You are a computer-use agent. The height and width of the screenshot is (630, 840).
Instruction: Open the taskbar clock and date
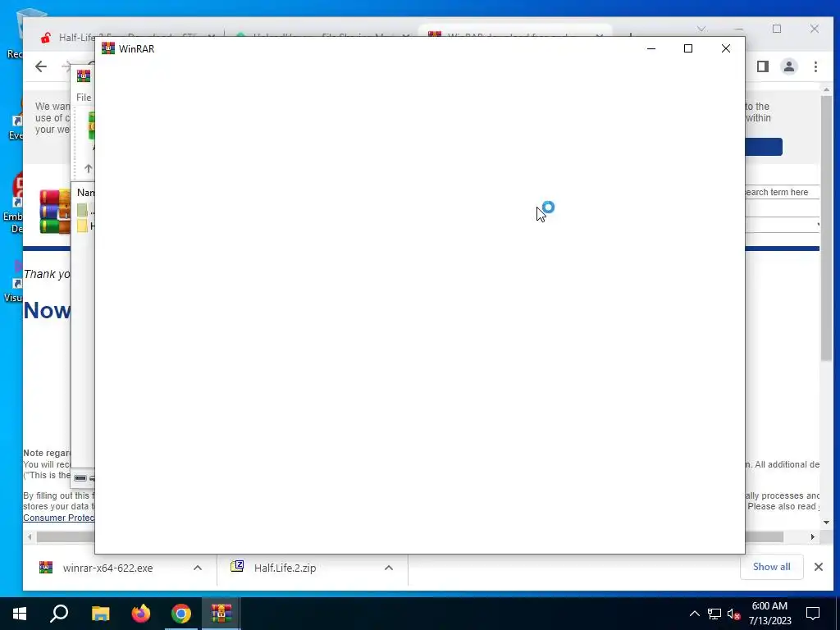(x=769, y=614)
